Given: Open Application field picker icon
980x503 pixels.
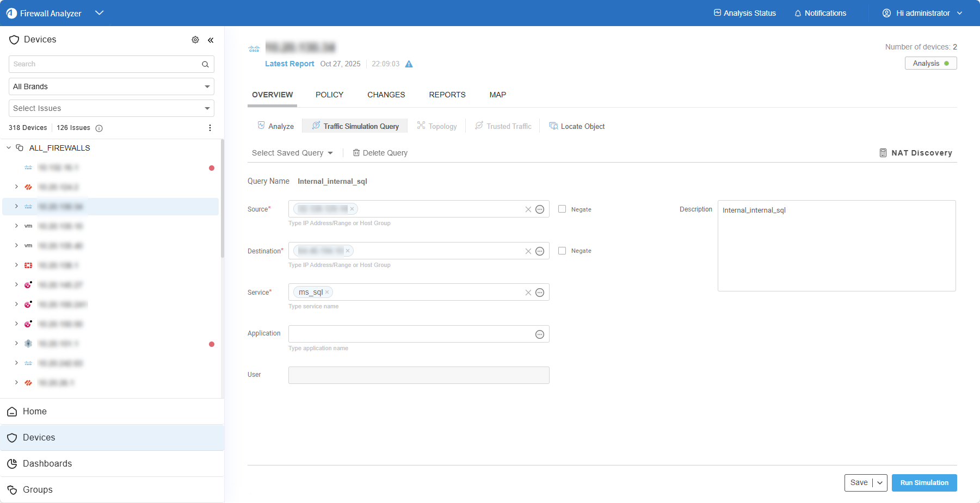Looking at the screenshot, I should tap(540, 334).
